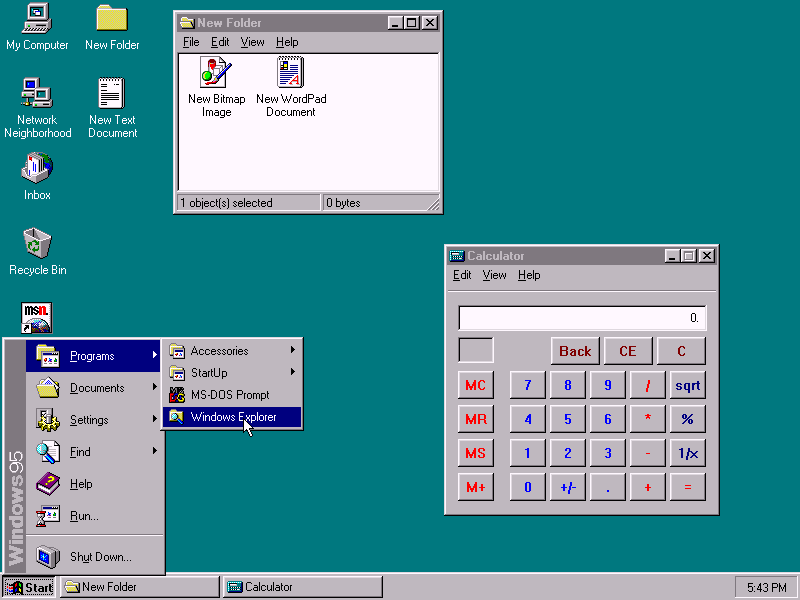Click the +/- sign change button
The width and height of the screenshot is (800, 600).
point(567,487)
